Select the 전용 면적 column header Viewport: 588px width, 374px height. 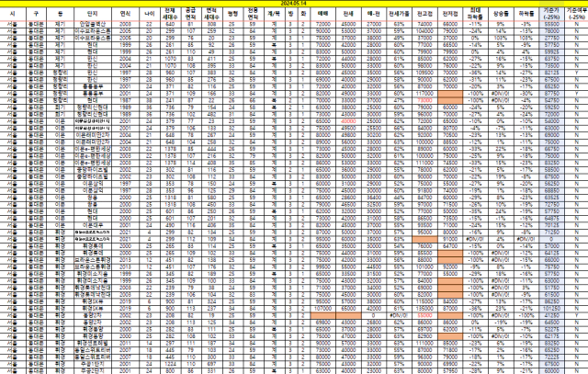point(253,14)
